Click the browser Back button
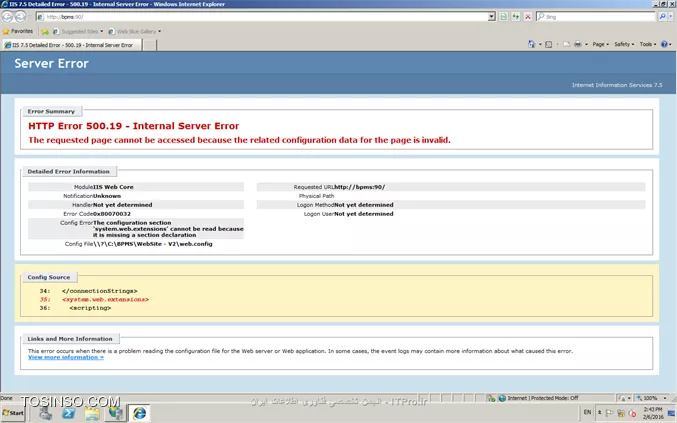 click(7, 16)
